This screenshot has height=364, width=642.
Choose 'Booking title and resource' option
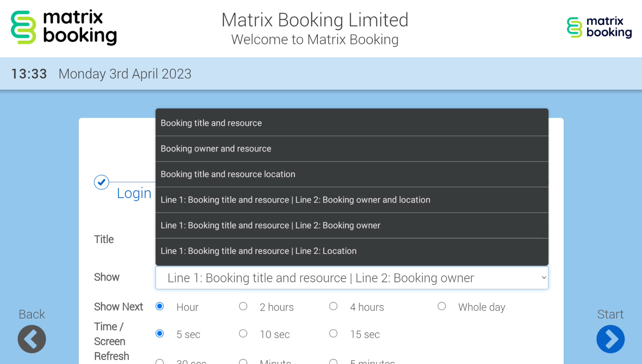351,123
